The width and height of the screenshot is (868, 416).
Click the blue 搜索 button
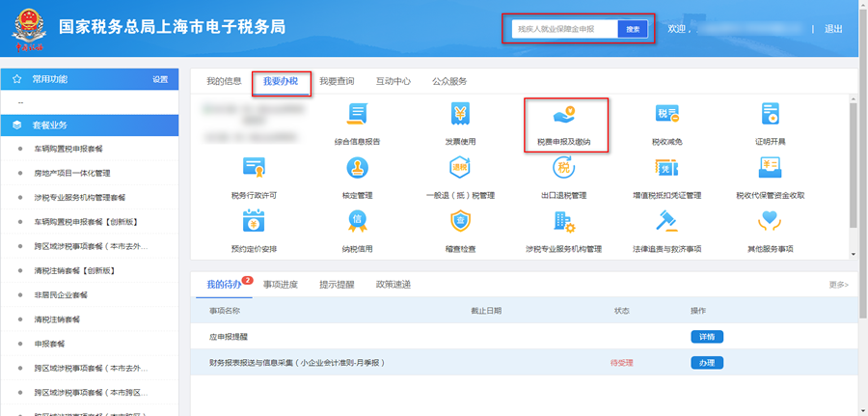click(x=633, y=30)
